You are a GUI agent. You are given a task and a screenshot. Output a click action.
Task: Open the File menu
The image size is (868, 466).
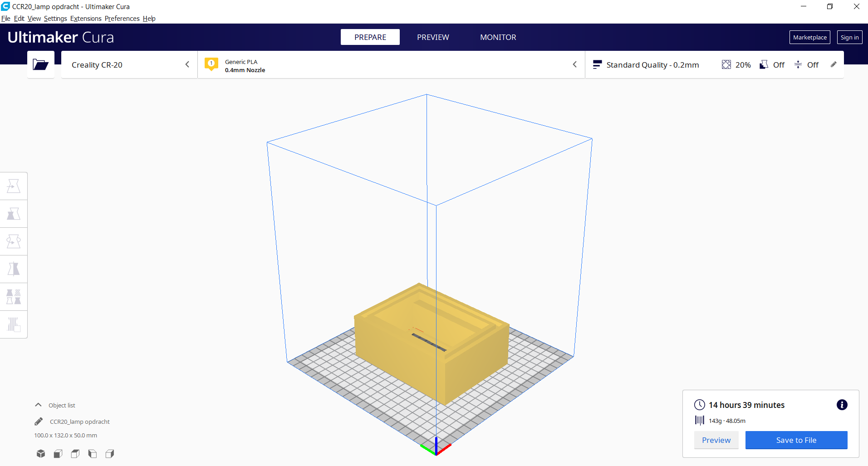coord(6,19)
